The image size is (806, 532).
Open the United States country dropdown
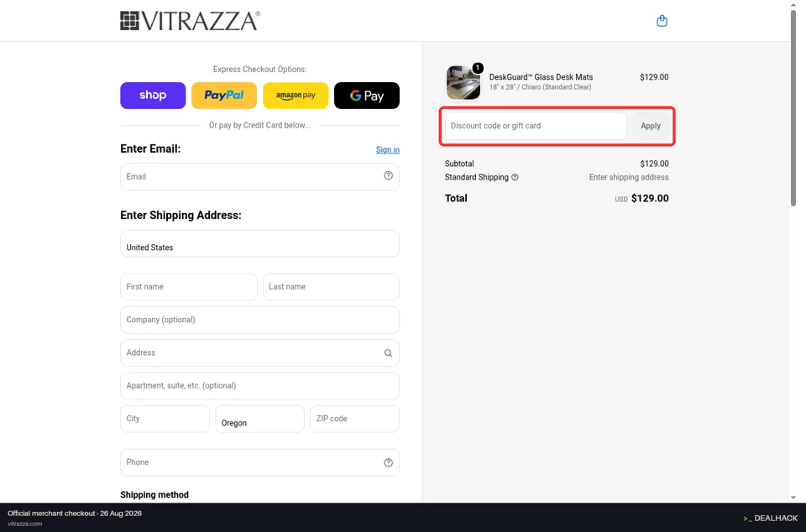(259, 243)
